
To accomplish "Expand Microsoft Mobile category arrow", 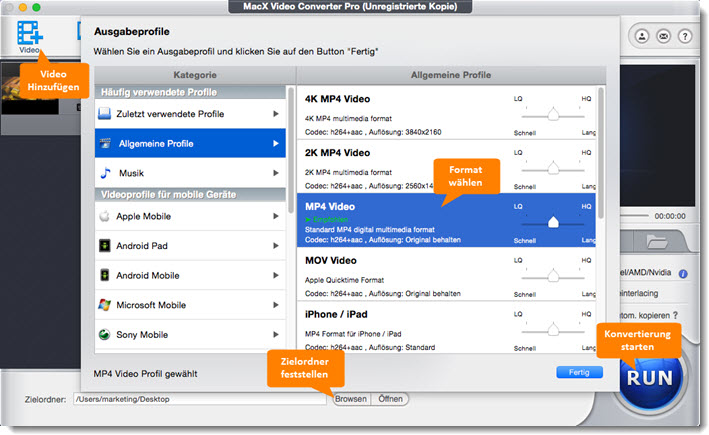I will pos(275,305).
